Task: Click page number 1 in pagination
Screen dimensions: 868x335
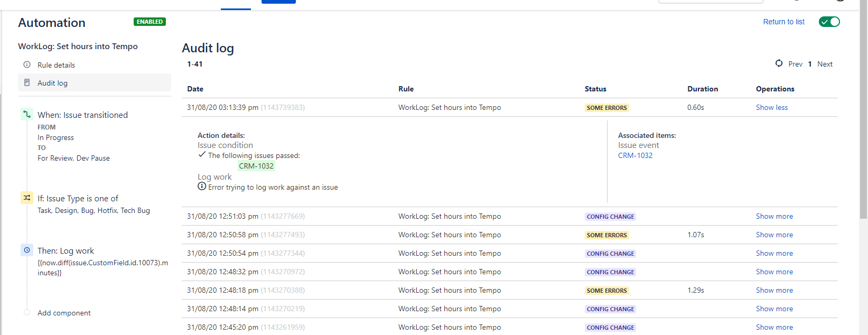Action: click(810, 64)
